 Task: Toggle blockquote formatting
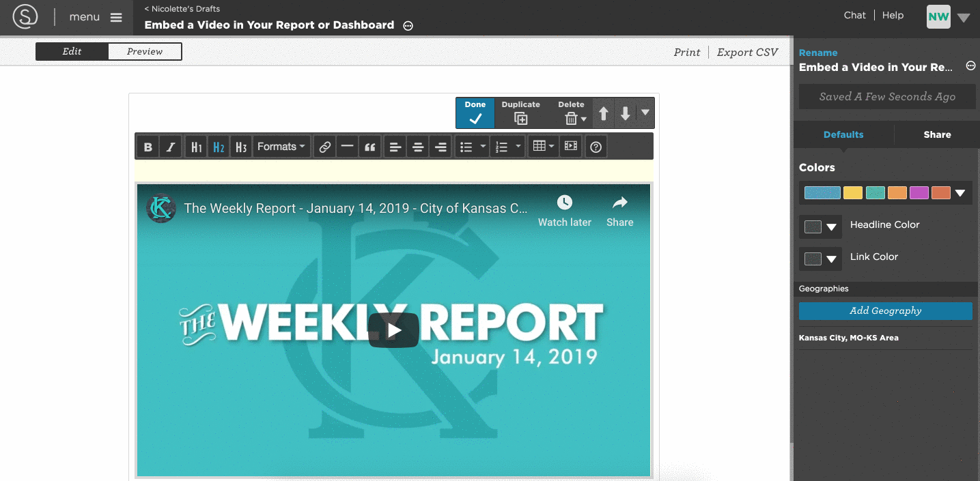click(x=369, y=147)
